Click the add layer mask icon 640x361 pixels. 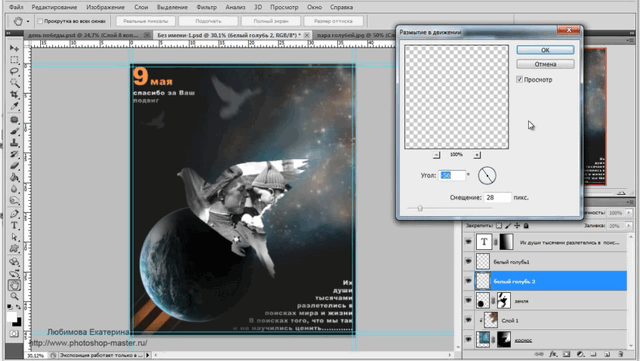pyautogui.click(x=567, y=354)
